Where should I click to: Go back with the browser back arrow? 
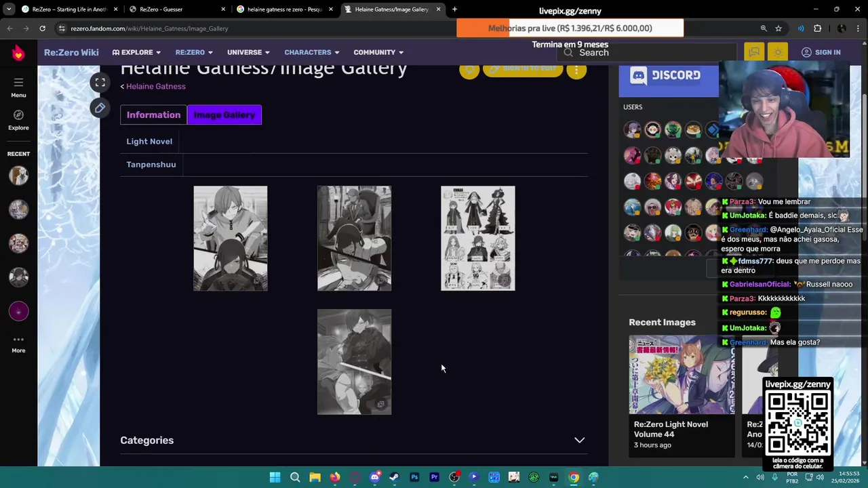pyautogui.click(x=9, y=28)
